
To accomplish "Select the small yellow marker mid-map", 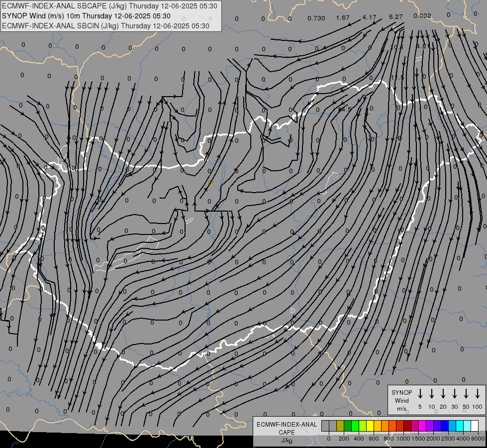I will pos(211,182).
